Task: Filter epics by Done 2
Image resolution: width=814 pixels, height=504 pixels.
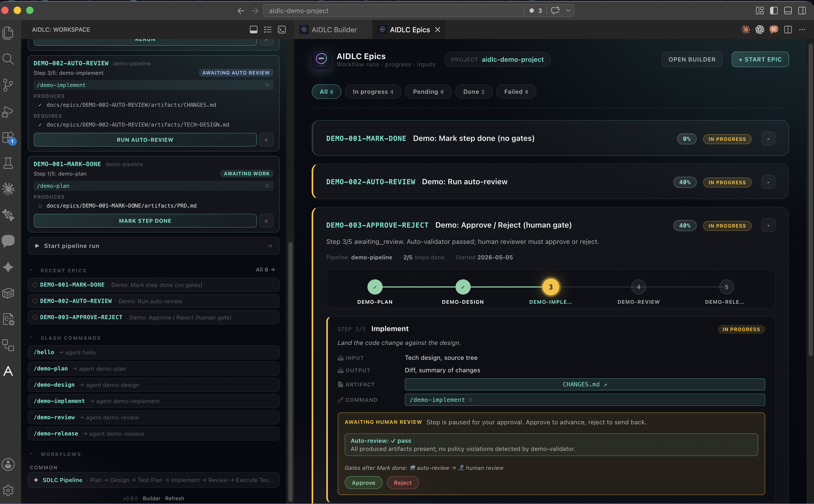Action: click(474, 92)
